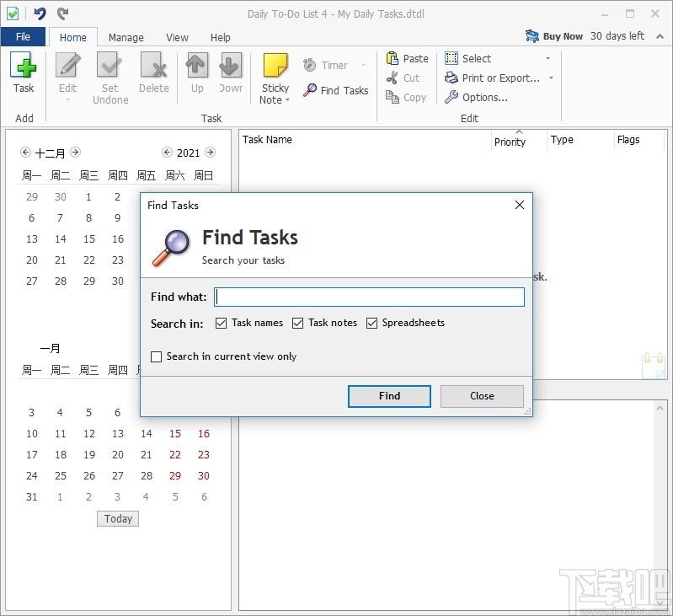Click Redo arrow in title bar

[62, 13]
